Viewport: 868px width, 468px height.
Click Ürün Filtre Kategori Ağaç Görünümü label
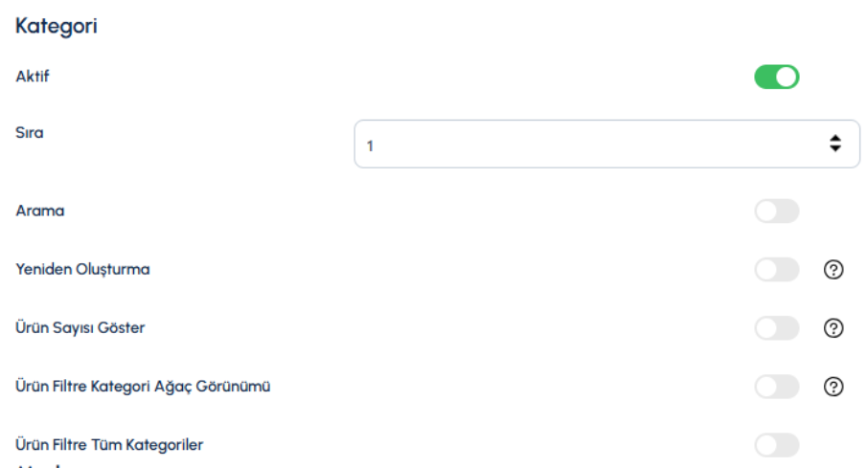point(143,387)
